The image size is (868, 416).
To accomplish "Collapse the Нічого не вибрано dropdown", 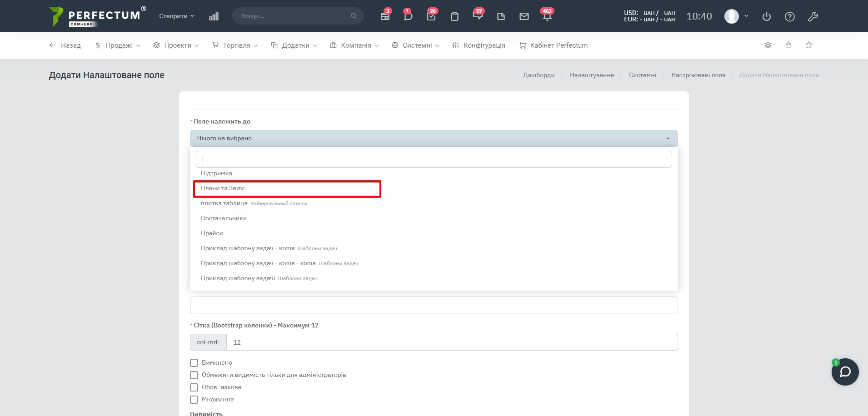I will (434, 138).
